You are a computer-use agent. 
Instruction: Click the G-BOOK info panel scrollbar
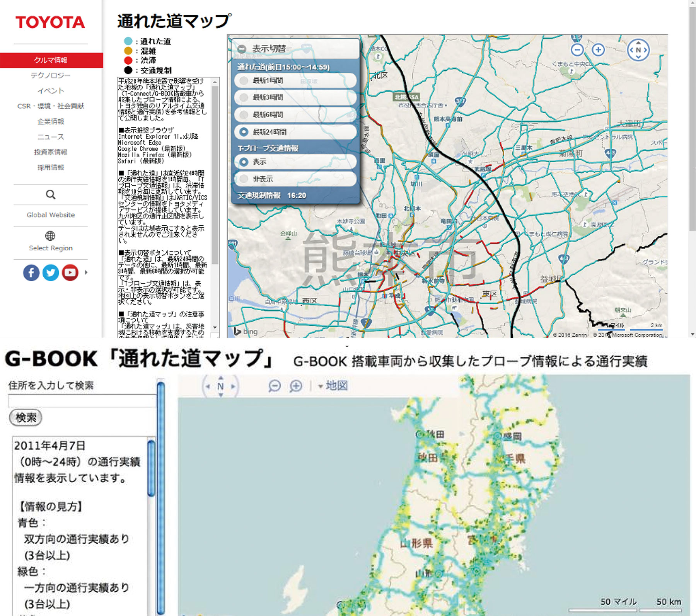[x=151, y=469]
